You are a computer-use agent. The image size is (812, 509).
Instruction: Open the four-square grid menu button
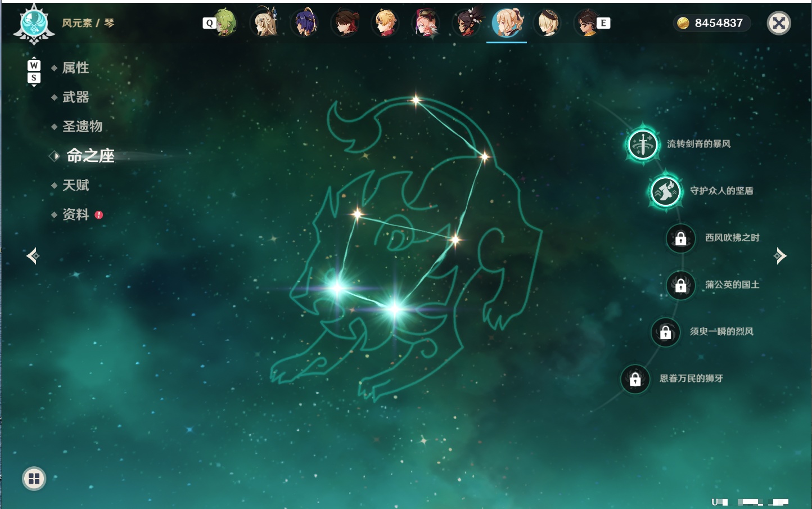tap(34, 479)
